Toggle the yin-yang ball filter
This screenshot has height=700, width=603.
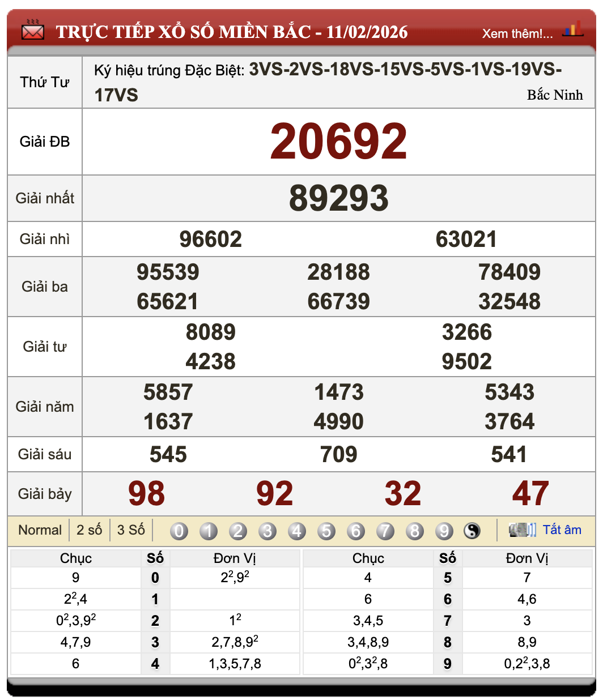point(472,531)
